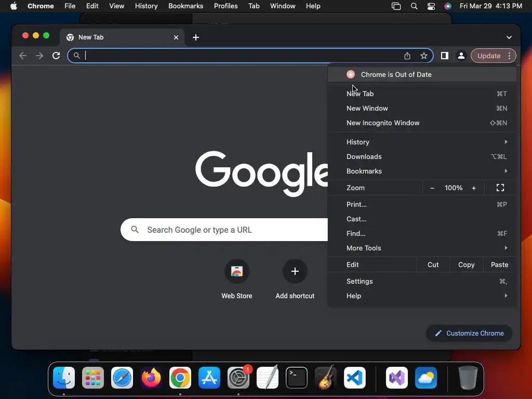Click Cut in the Edit row
This screenshot has height=399, width=532.
[433, 264]
